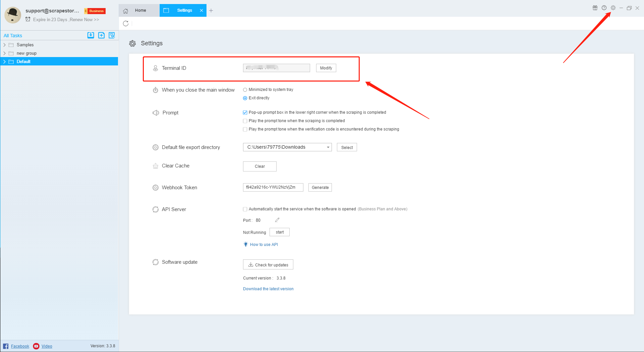Enable auto-start API service on software open
Screen dimensions: 644x352
pyautogui.click(x=245, y=209)
